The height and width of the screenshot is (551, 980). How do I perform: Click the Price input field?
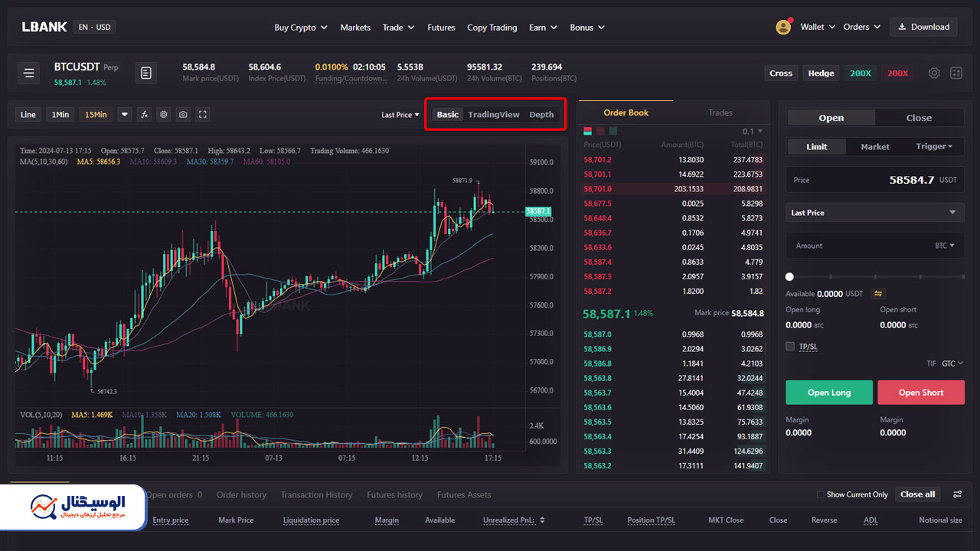point(875,180)
